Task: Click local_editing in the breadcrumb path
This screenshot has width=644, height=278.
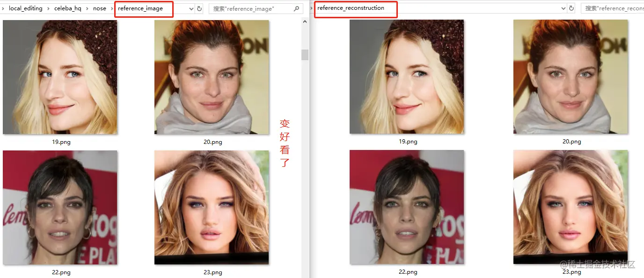Action: (x=25, y=8)
